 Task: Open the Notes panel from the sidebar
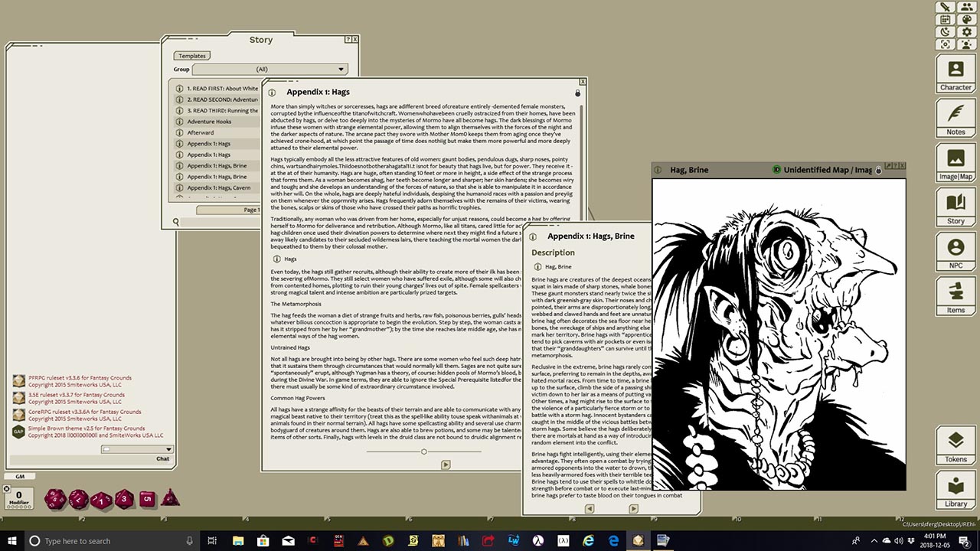point(955,118)
